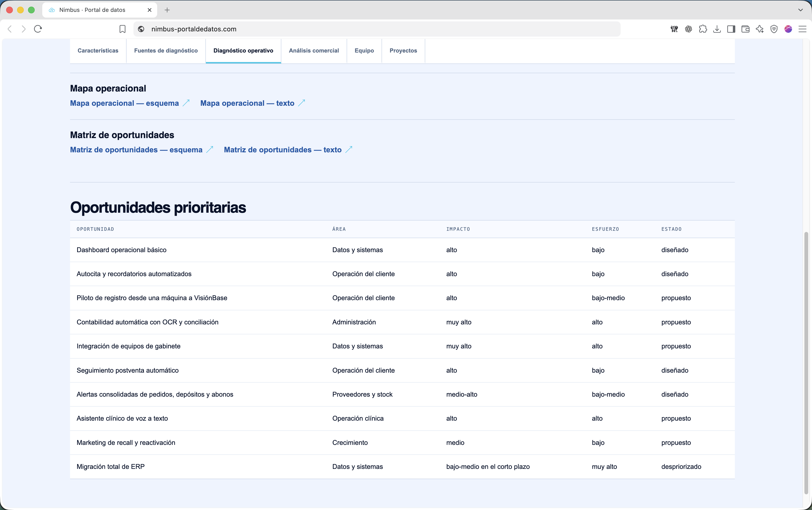Click the browser forward arrow
The image size is (812, 510).
pos(24,29)
